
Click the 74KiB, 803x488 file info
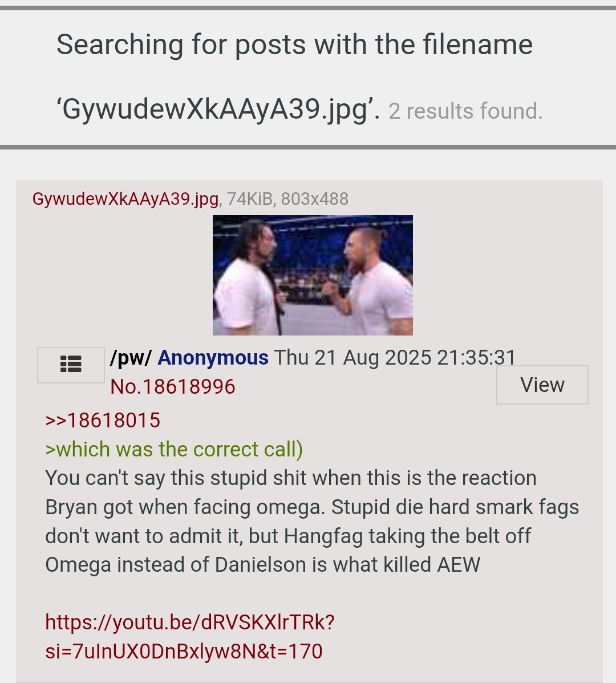(287, 199)
